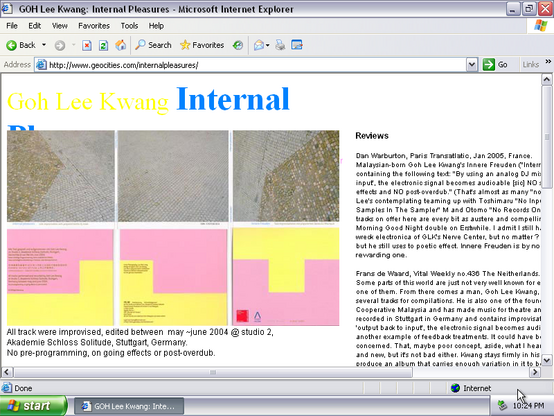Viewport: 554px width, 416px height.
Task: Refresh the current page
Action: [103, 45]
